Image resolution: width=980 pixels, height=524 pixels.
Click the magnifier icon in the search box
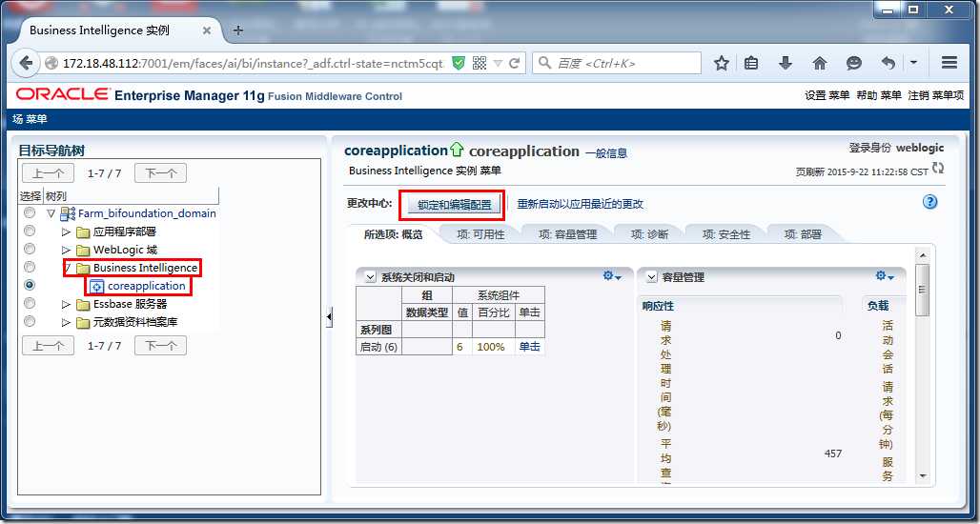(x=545, y=63)
